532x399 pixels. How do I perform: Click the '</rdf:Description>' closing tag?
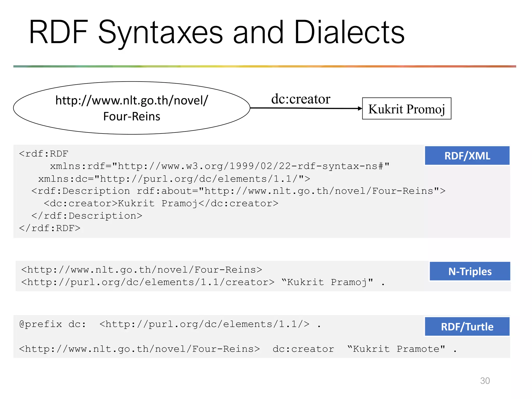pyautogui.click(x=87, y=216)
